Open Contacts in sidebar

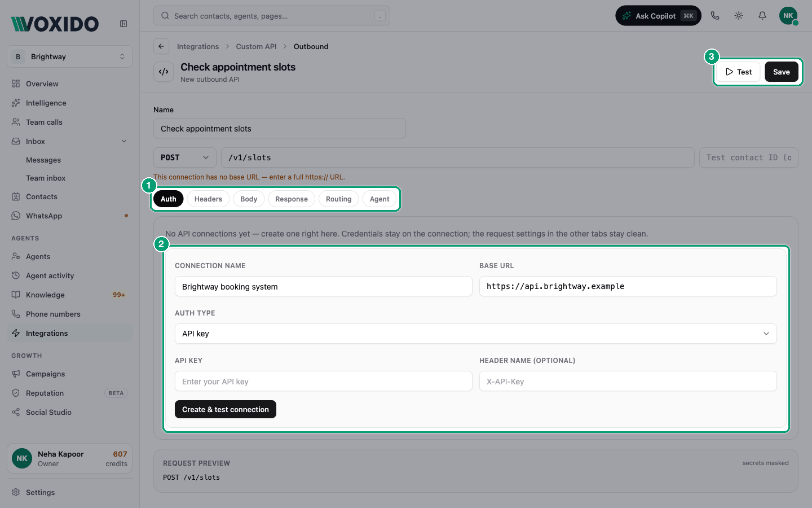(x=69, y=196)
